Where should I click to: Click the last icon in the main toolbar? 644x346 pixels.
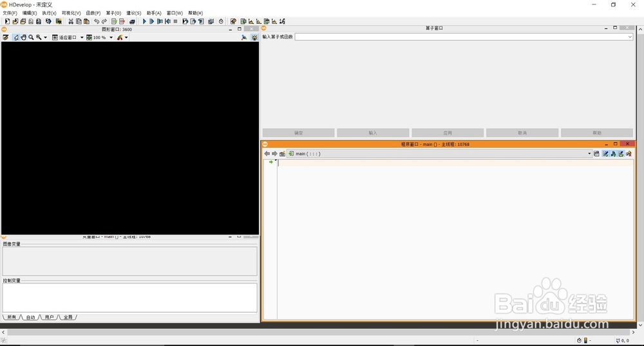pyautogui.click(x=283, y=21)
